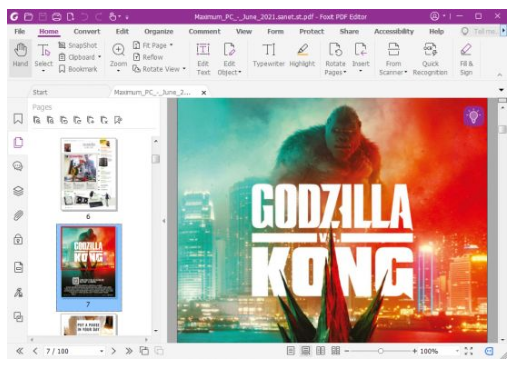
Task: Enter full screen mode
Action: (x=469, y=351)
